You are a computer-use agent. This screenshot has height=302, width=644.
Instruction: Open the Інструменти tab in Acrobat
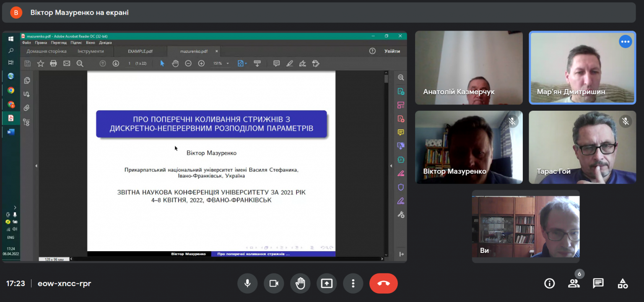point(91,51)
